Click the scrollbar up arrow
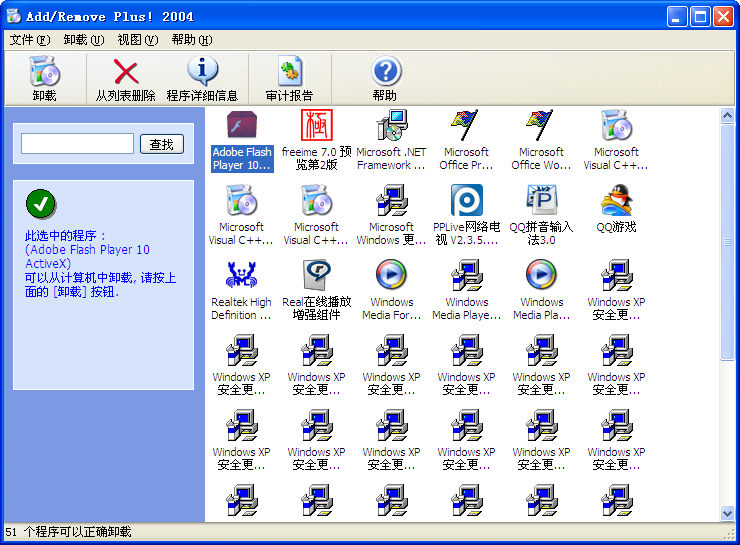Image resolution: width=740 pixels, height=545 pixels. (727, 116)
